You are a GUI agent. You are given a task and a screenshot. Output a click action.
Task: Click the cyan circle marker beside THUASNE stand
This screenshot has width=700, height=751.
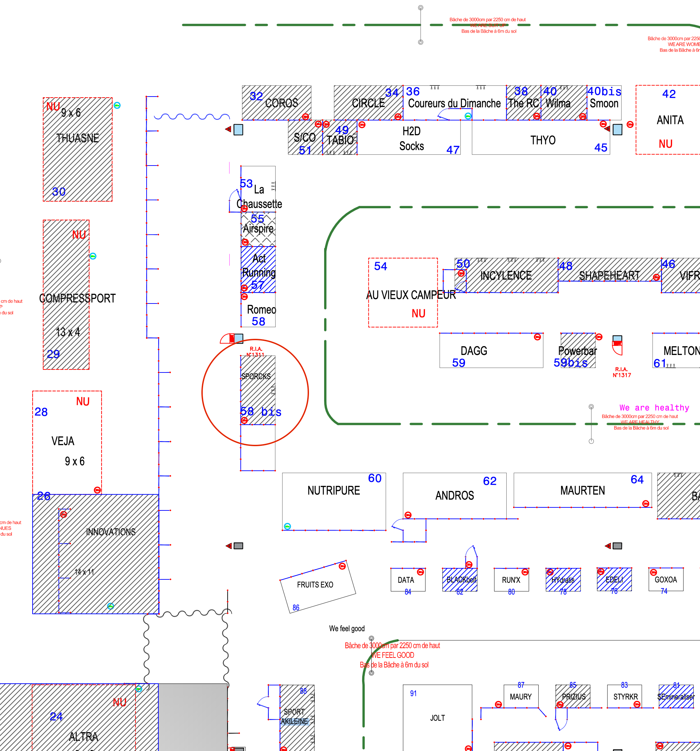(117, 105)
